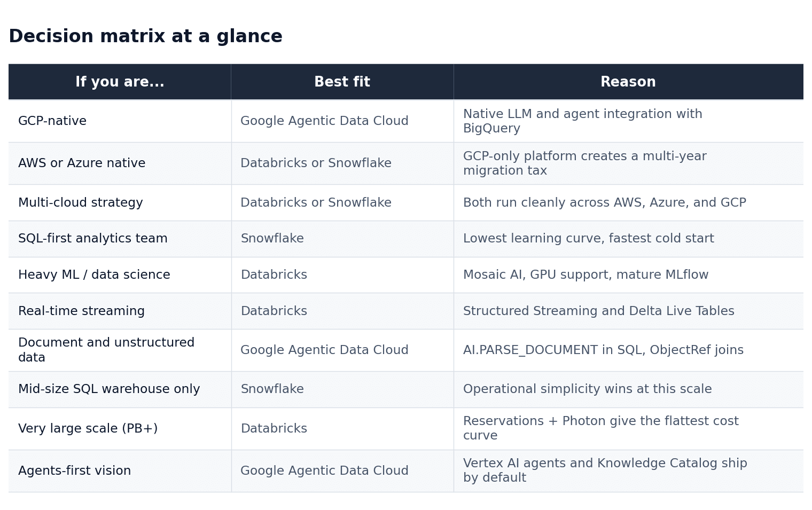Click the "Decision matrix at a glance" heading
This screenshot has height=510, width=812.
[145, 36]
